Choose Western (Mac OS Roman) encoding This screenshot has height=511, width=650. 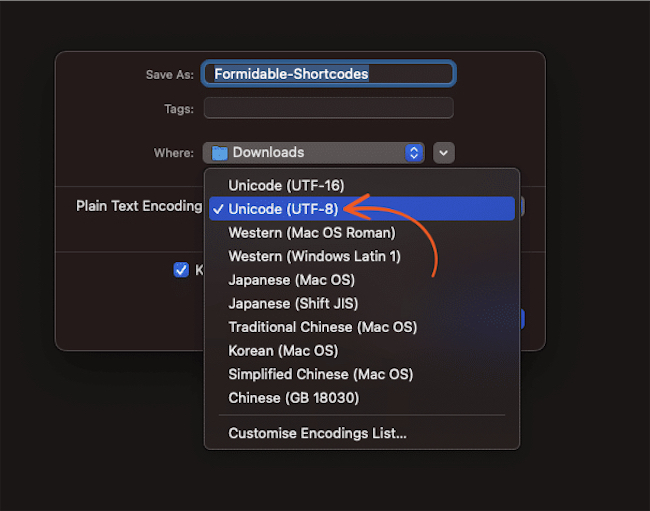pyautogui.click(x=361, y=232)
